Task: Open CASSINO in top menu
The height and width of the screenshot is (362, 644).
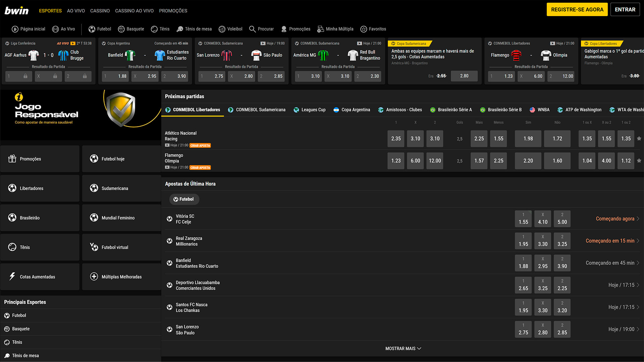Action: (x=100, y=11)
